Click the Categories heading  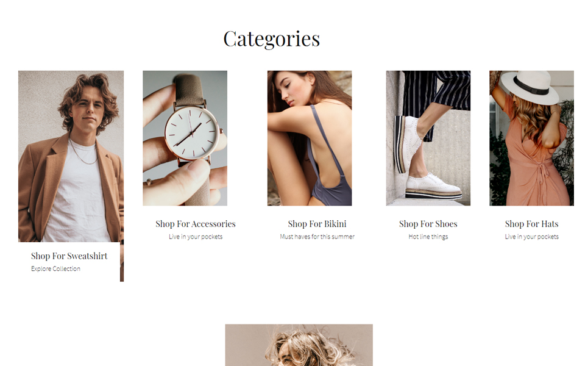(x=272, y=39)
